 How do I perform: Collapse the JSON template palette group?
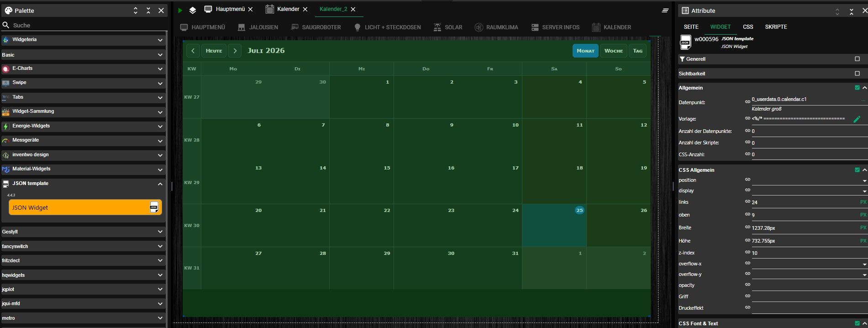pos(160,184)
